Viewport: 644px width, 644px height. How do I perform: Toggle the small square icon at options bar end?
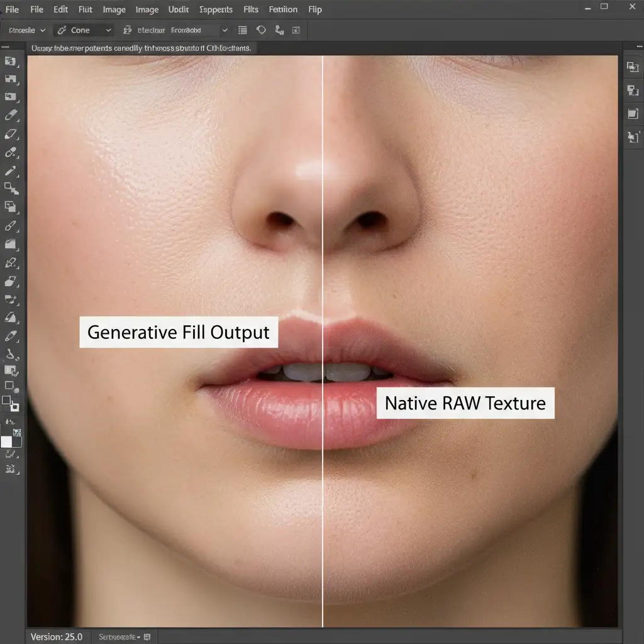[296, 30]
